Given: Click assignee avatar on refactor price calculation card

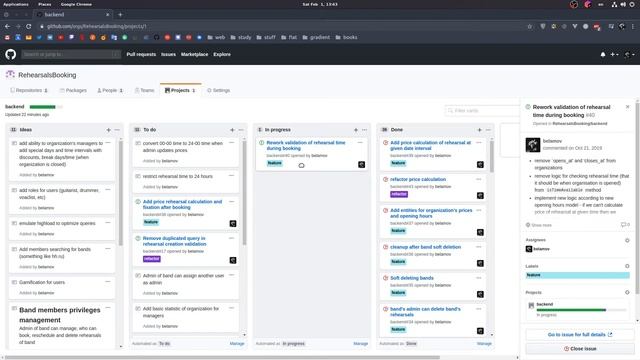Looking at the screenshot, I should (x=480, y=196).
